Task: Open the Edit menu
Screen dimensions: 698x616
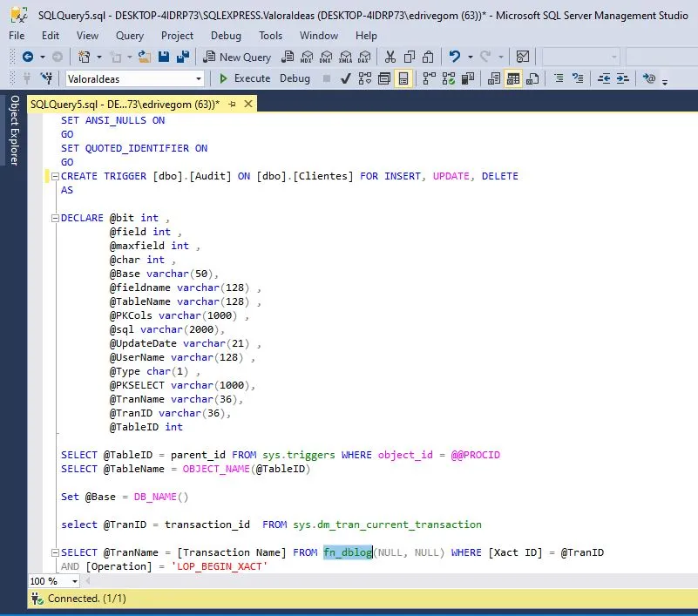Action: click(x=51, y=36)
